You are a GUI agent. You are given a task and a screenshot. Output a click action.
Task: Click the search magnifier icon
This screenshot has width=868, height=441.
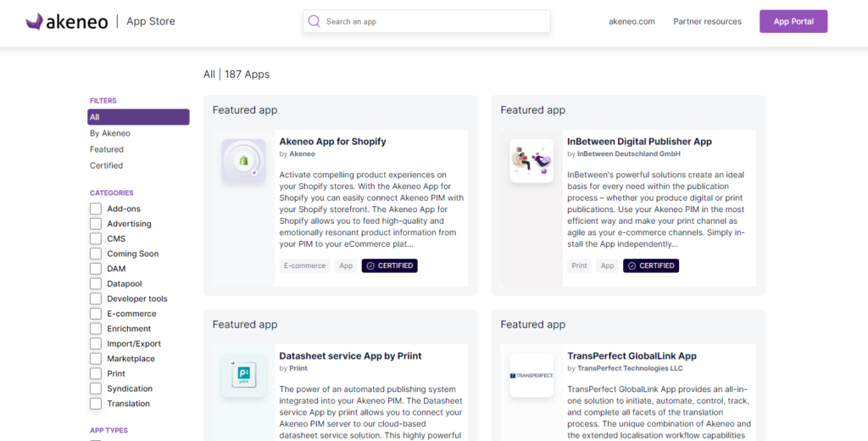point(314,21)
